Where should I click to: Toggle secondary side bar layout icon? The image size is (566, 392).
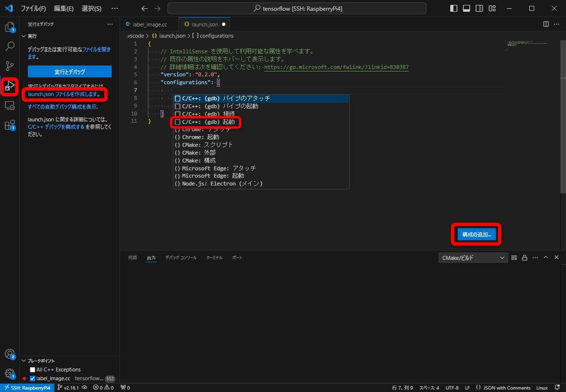pyautogui.click(x=479, y=8)
